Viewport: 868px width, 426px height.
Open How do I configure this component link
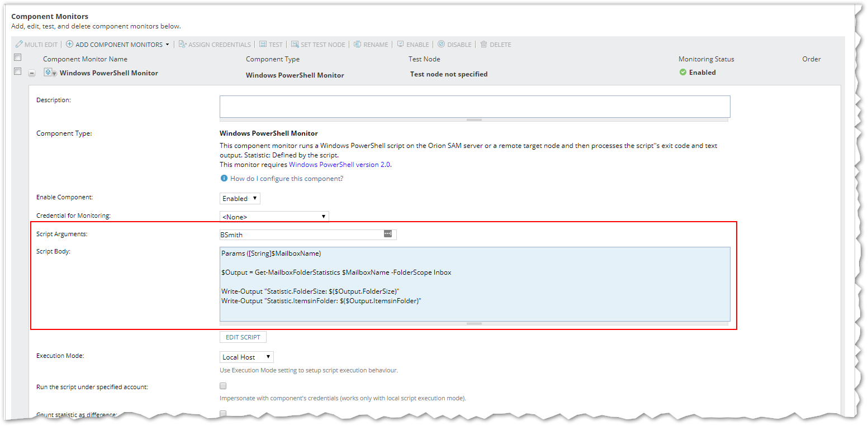[287, 179]
